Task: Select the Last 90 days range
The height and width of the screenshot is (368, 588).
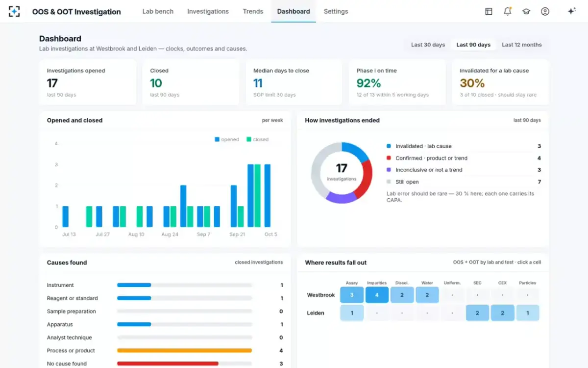Action: point(473,45)
